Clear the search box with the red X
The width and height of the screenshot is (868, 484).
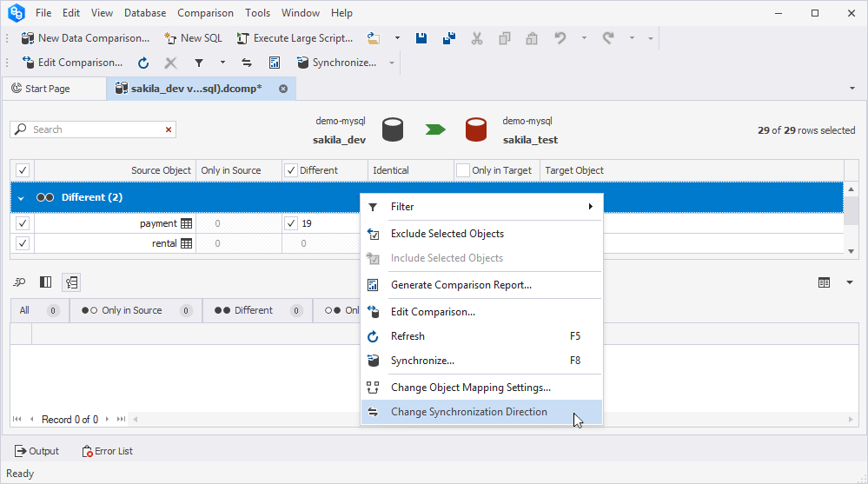pos(169,129)
